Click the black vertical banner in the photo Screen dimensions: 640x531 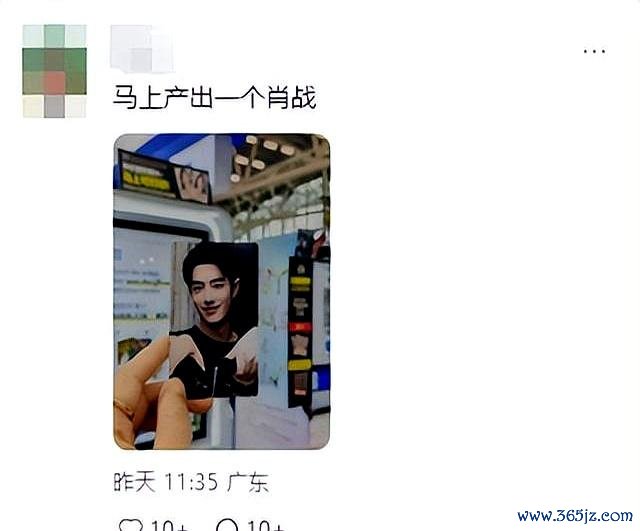[300, 331]
